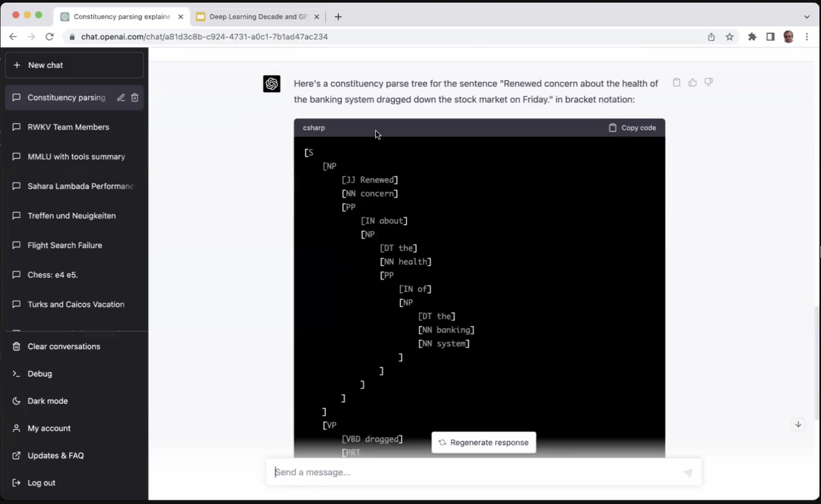This screenshot has height=504, width=821.
Task: Open the RWKV Team Members chat
Action: click(68, 127)
